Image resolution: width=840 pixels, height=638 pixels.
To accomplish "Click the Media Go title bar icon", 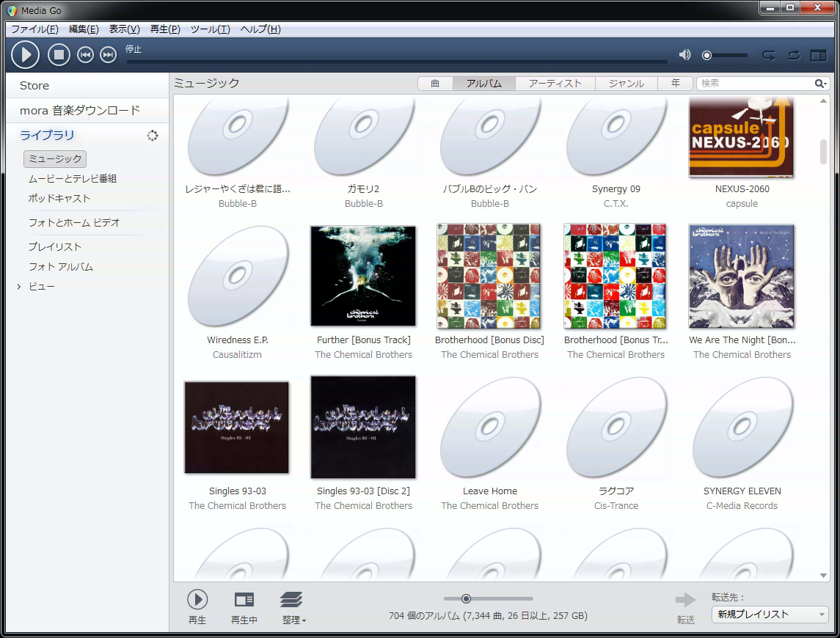I will [12, 10].
